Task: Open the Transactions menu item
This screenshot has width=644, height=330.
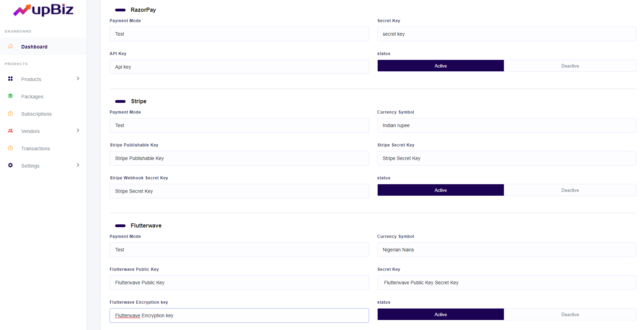Action: pos(36,149)
